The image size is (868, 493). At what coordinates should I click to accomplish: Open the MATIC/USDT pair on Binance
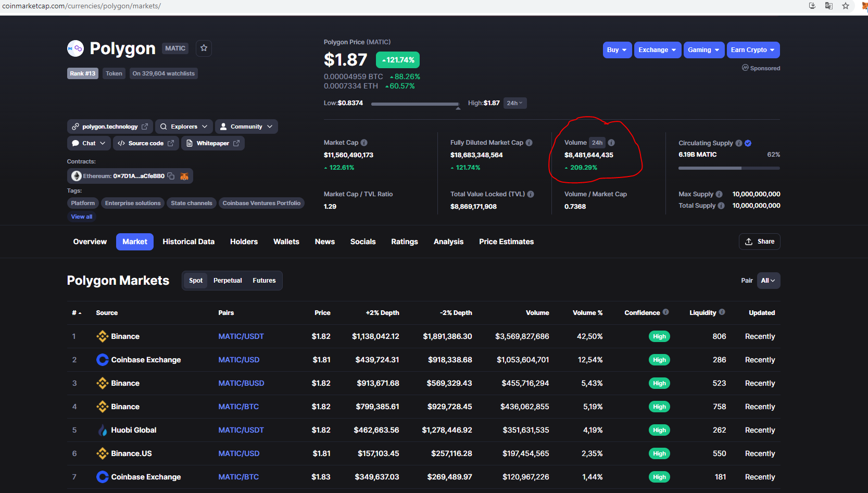241,336
